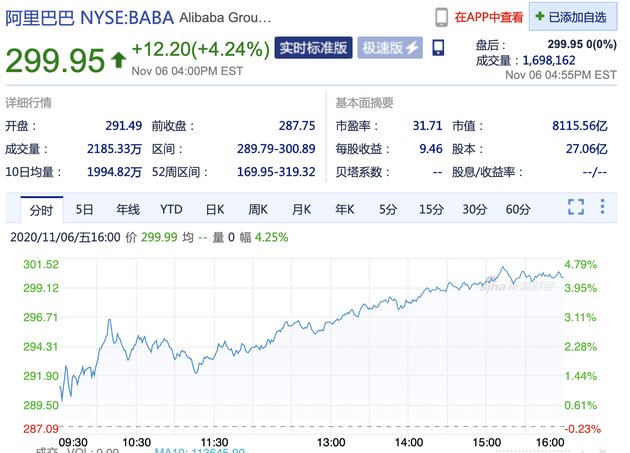Click the 每股收益 value 9.46
The image size is (630, 453).
click(431, 149)
